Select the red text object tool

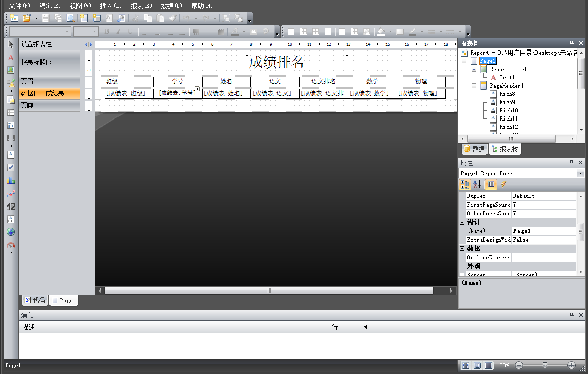point(11,58)
